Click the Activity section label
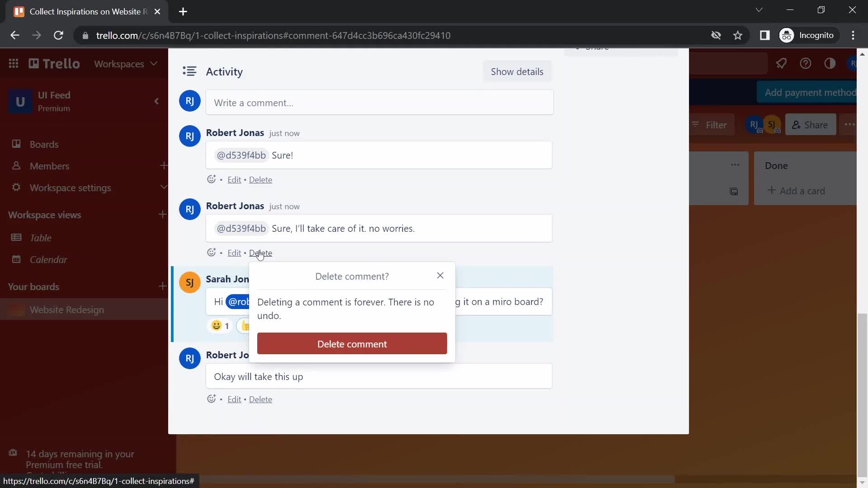Screen dimensions: 868x488 point(225,71)
